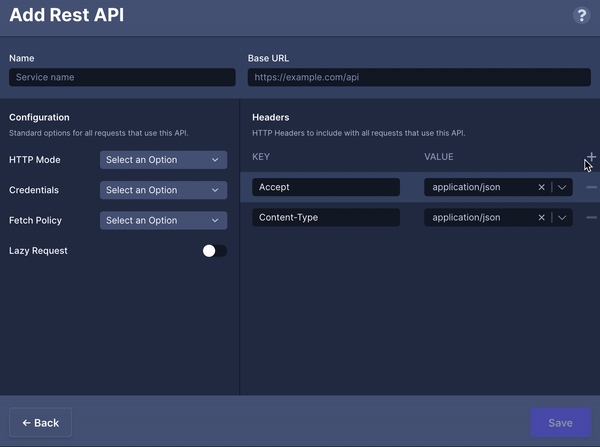
Task: Expand the Content-Type value options chevron
Action: (562, 217)
